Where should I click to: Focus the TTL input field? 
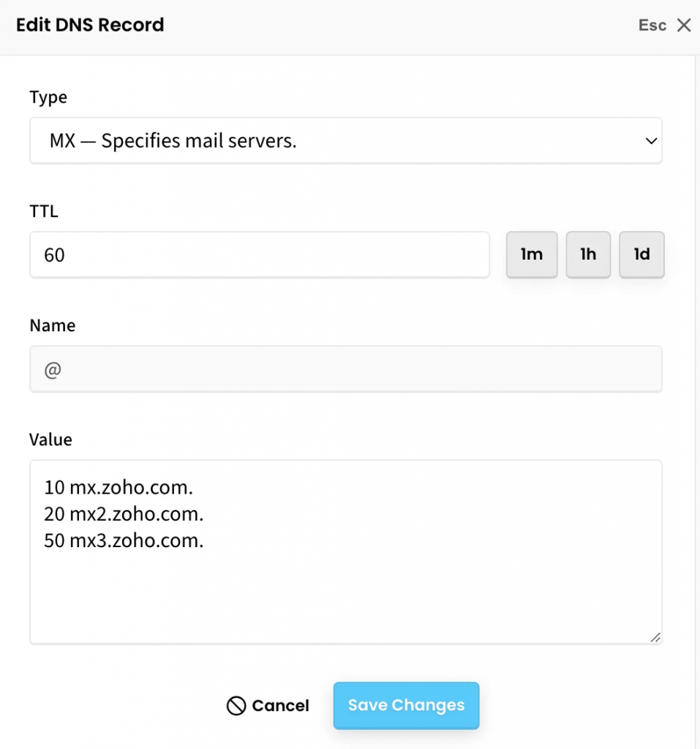coord(259,255)
